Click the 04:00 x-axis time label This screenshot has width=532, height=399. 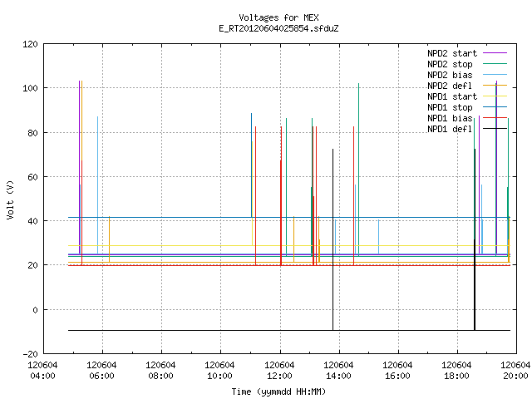coord(42,376)
